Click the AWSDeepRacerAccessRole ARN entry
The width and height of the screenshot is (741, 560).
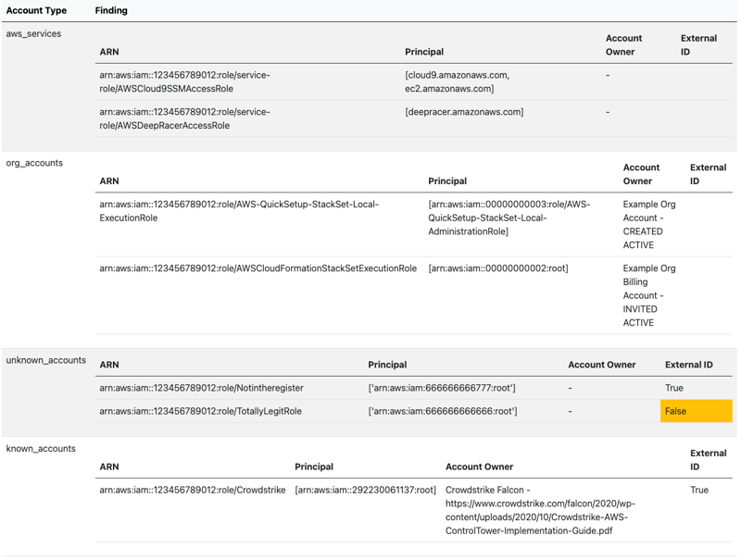click(x=184, y=118)
